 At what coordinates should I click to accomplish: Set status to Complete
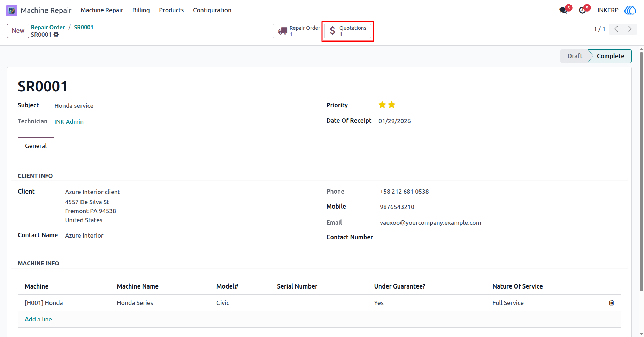coord(610,56)
